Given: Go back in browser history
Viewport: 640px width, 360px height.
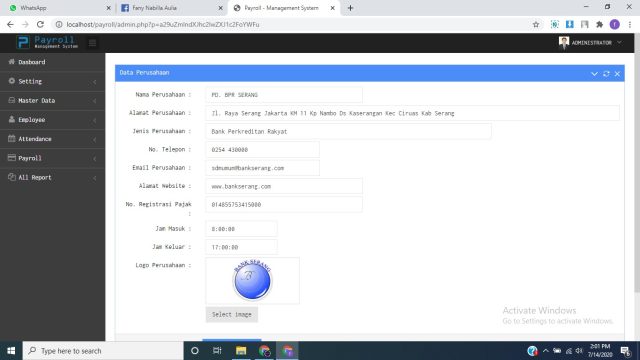Looking at the screenshot, I should click(10, 24).
